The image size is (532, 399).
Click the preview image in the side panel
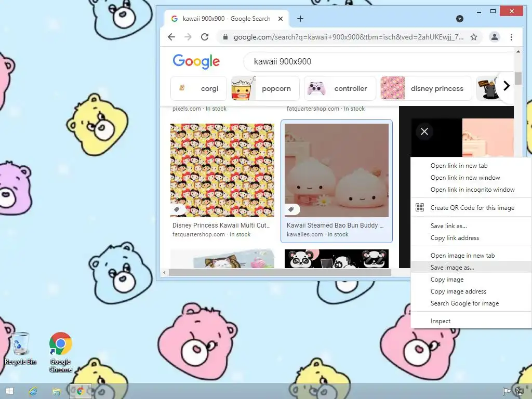coord(488,137)
